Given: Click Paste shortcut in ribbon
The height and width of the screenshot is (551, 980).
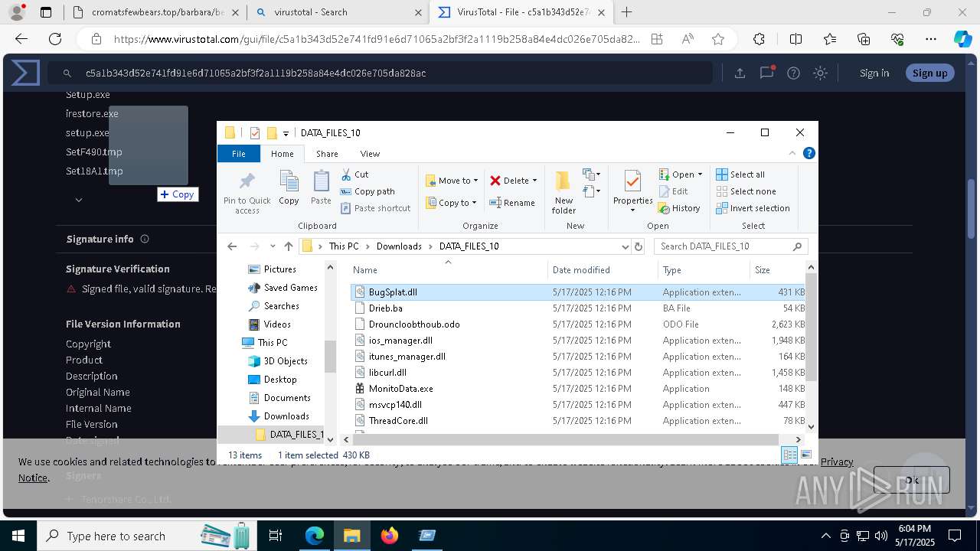Looking at the screenshot, I should pyautogui.click(x=375, y=208).
